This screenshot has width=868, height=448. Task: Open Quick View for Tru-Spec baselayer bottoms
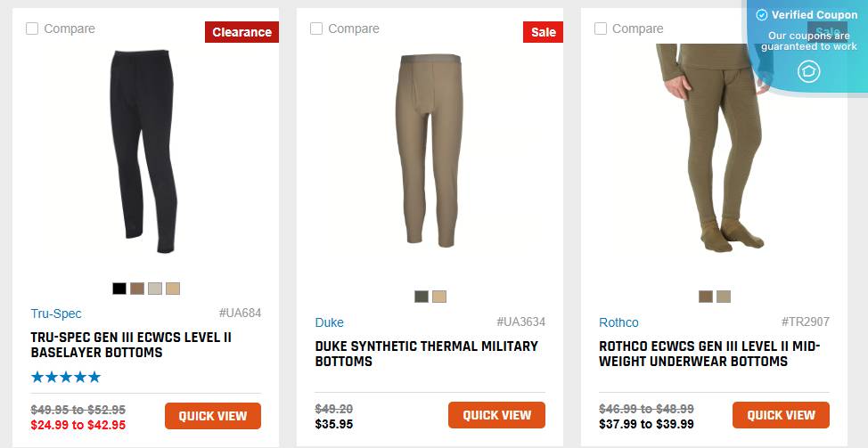(x=213, y=416)
